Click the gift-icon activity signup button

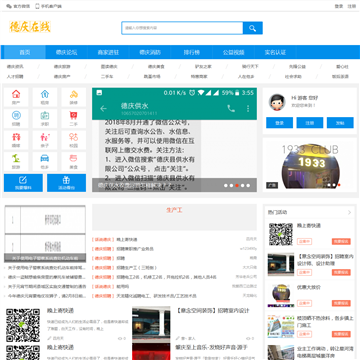click(66, 183)
